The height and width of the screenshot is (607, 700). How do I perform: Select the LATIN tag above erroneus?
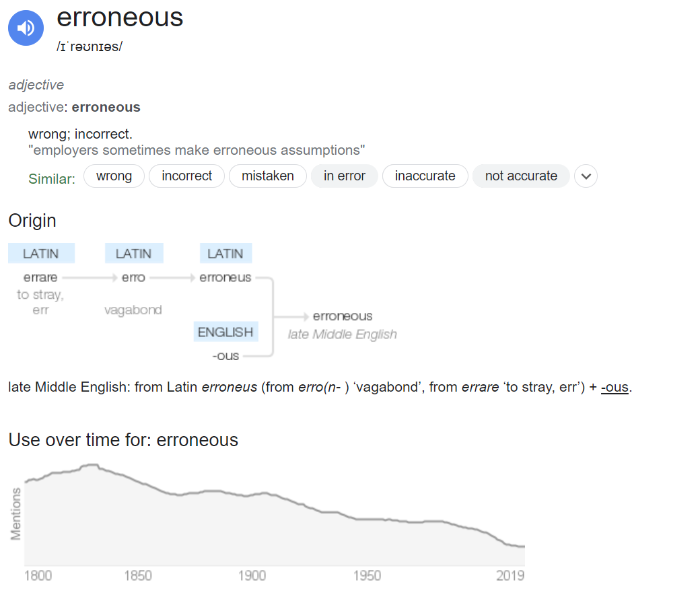[x=225, y=253]
